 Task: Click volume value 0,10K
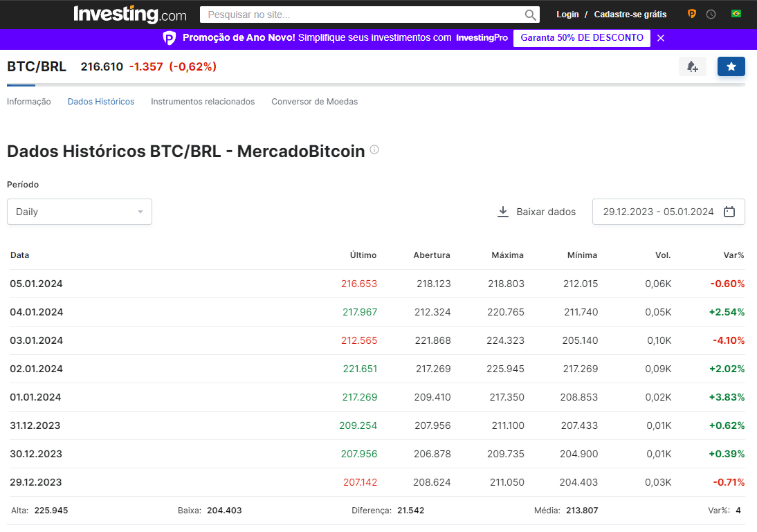pos(659,341)
